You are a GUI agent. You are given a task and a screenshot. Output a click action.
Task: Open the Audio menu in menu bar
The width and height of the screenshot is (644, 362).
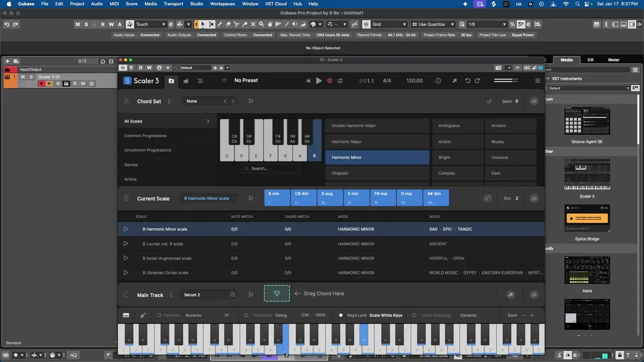click(x=97, y=4)
